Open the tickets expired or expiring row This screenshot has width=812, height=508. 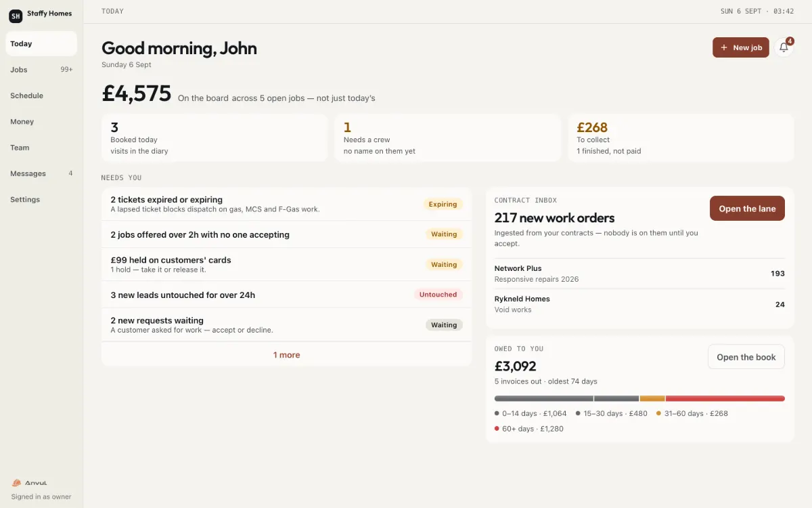point(286,204)
